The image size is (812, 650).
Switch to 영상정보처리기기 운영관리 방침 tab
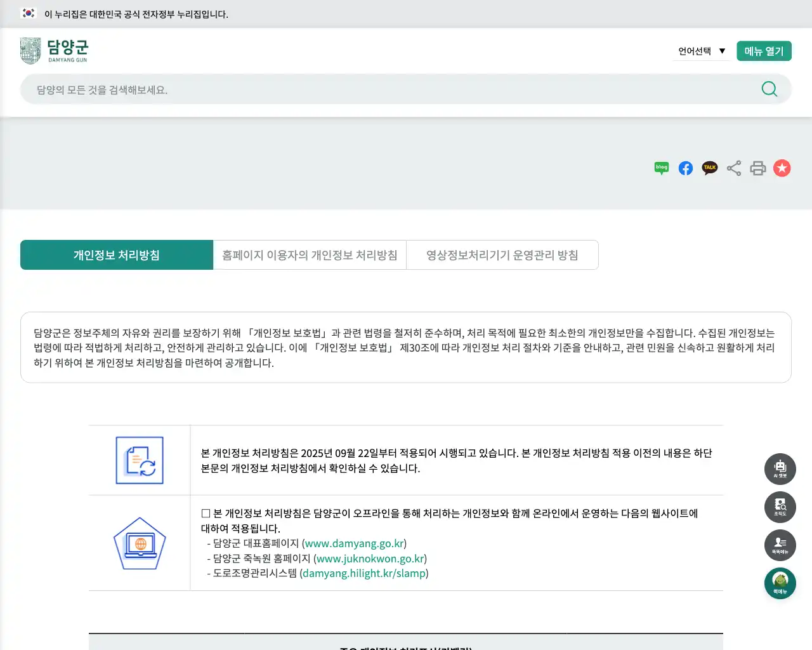(502, 255)
